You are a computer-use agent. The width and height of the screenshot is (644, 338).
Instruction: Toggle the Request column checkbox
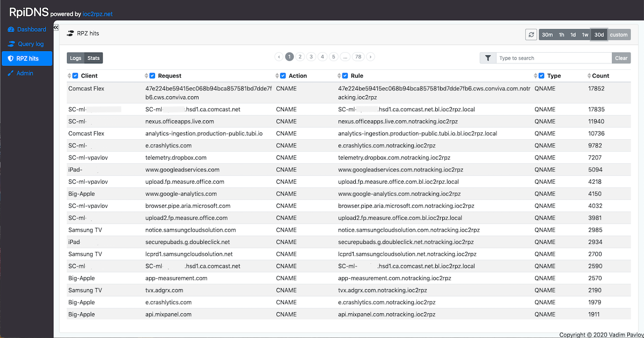click(152, 76)
